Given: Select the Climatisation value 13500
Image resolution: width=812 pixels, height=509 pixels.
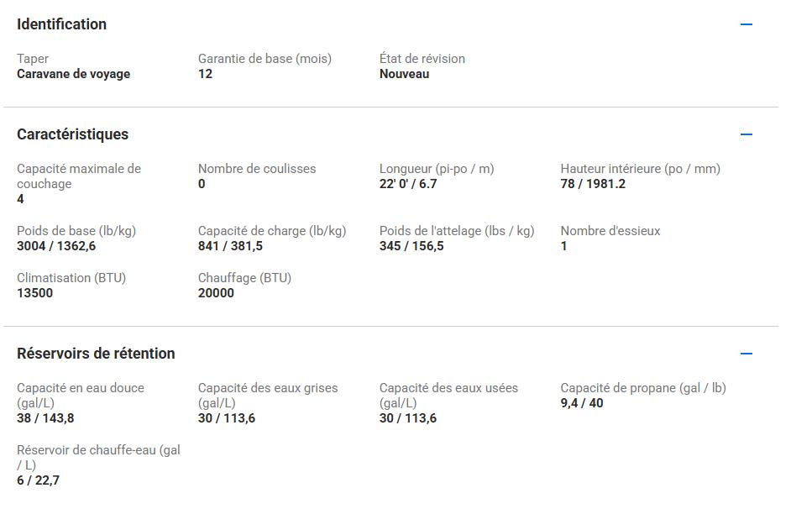Looking at the screenshot, I should 34,293.
